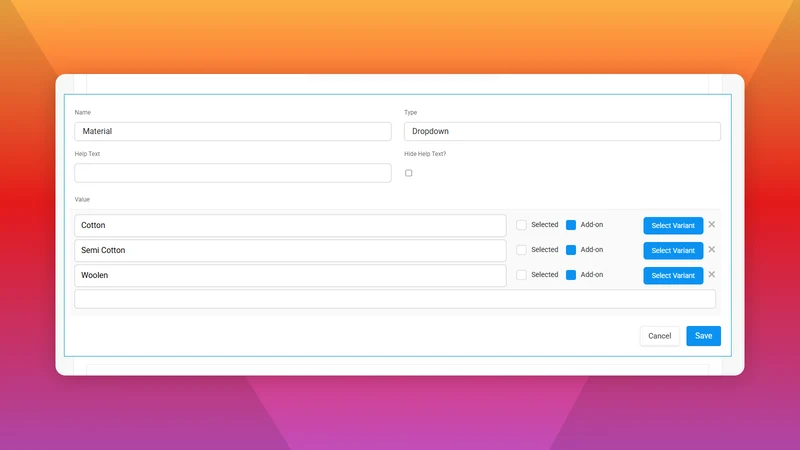The image size is (800, 450).
Task: Remove the Cotton value row
Action: point(712,224)
